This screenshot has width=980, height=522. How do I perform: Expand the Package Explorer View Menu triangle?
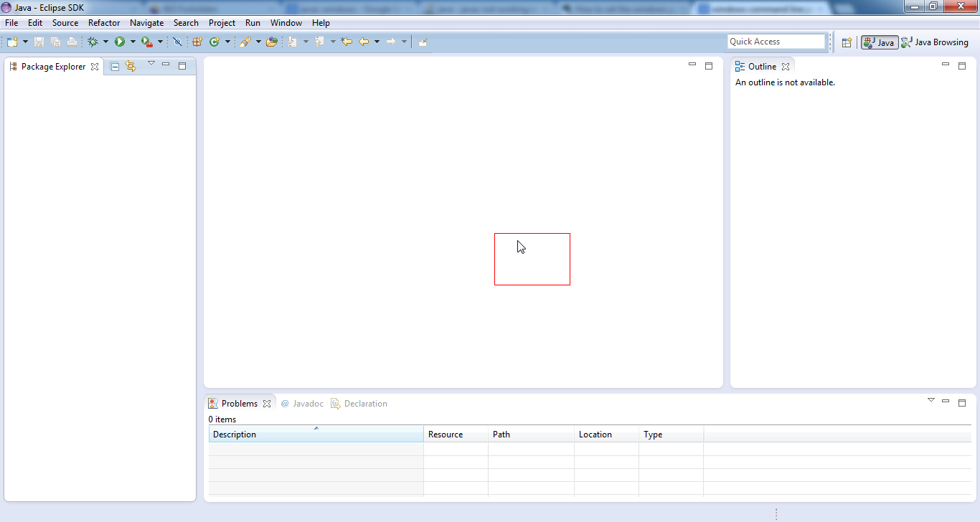click(x=151, y=64)
